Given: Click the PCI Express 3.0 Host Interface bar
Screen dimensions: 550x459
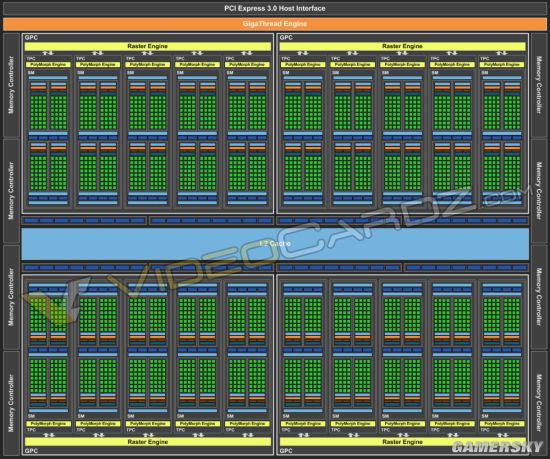Looking at the screenshot, I should (x=275, y=8).
